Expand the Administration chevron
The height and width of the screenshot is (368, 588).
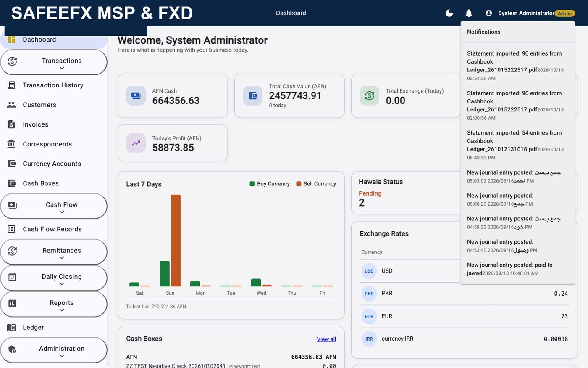(x=62, y=356)
